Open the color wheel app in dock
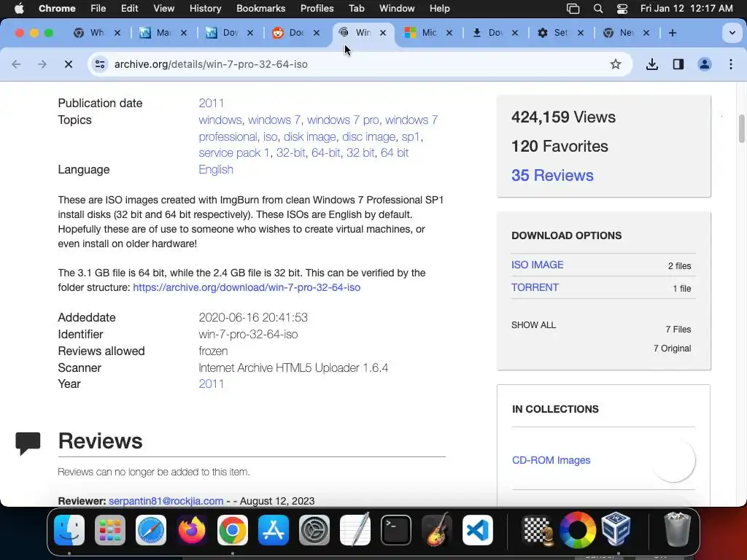The height and width of the screenshot is (560, 747). (x=578, y=530)
